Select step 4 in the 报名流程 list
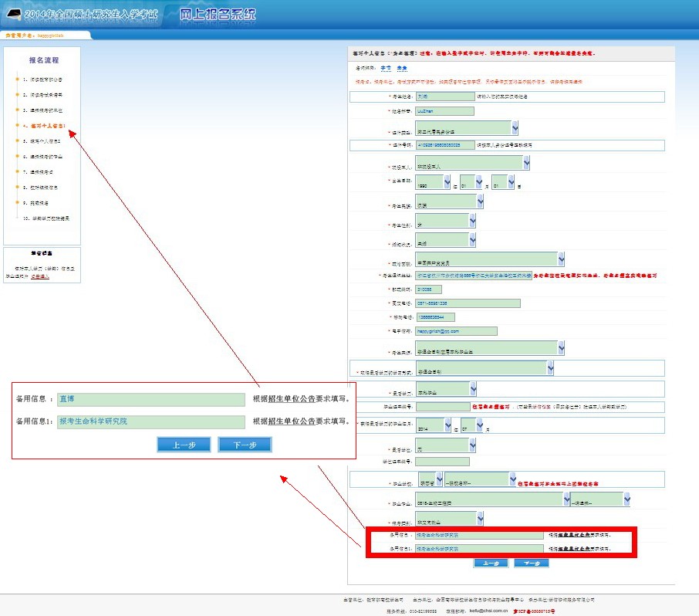 coord(47,125)
